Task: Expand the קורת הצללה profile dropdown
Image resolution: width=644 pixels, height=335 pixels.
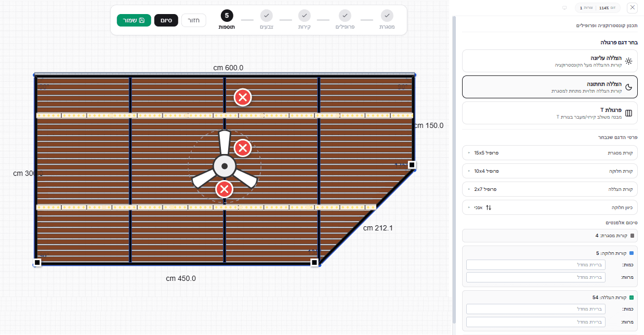Action: click(x=550, y=189)
